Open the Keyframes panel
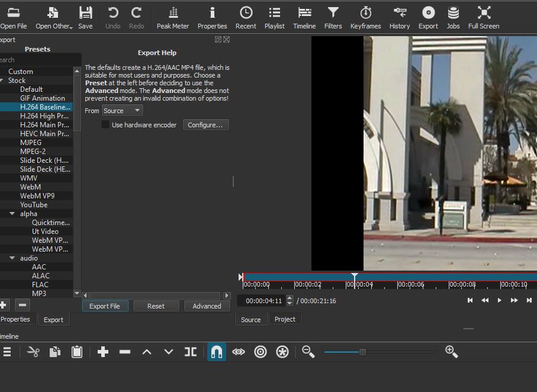Viewport: 537px width, 392px height. coord(365,18)
